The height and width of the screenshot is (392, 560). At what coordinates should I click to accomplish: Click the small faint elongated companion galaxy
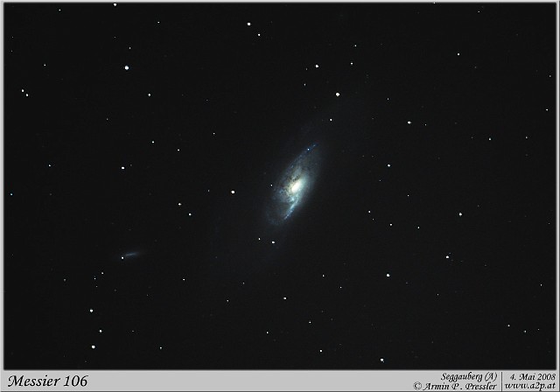[132, 255]
